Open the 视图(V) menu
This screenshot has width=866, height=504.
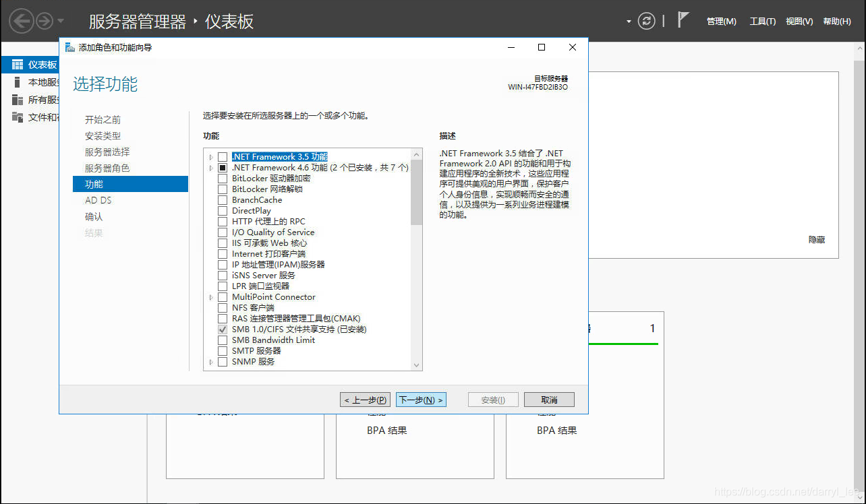click(x=799, y=22)
